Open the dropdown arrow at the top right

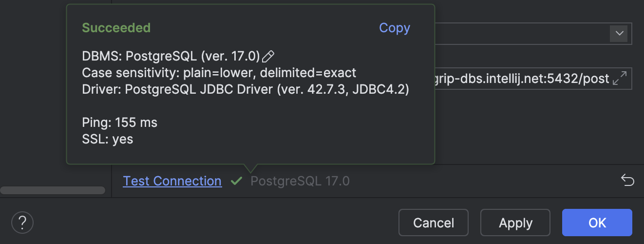click(619, 34)
